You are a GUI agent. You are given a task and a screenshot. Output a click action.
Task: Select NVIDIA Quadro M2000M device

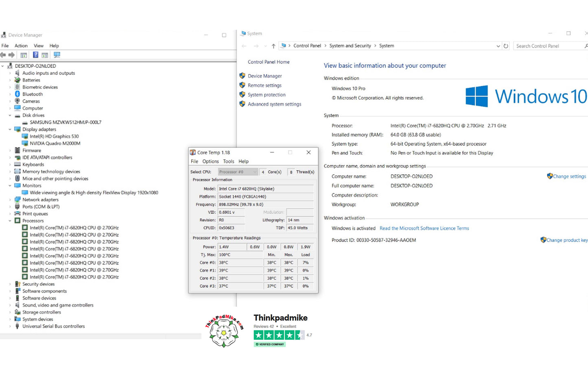[x=55, y=143]
